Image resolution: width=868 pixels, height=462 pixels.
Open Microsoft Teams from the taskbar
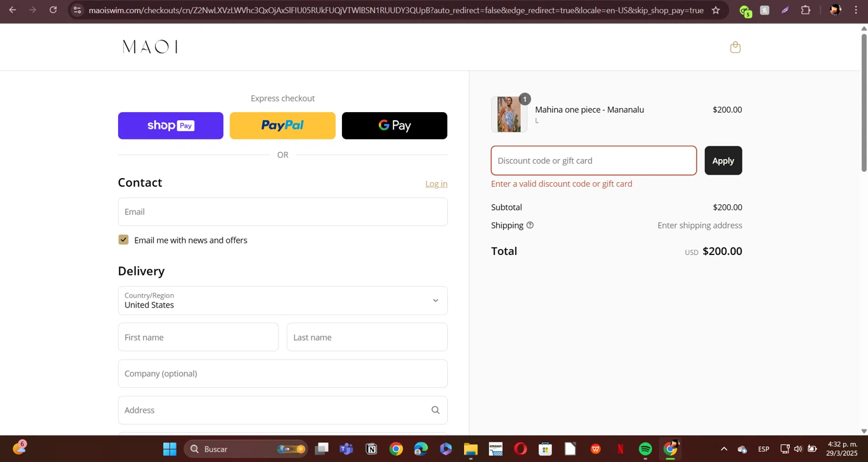(x=346, y=449)
